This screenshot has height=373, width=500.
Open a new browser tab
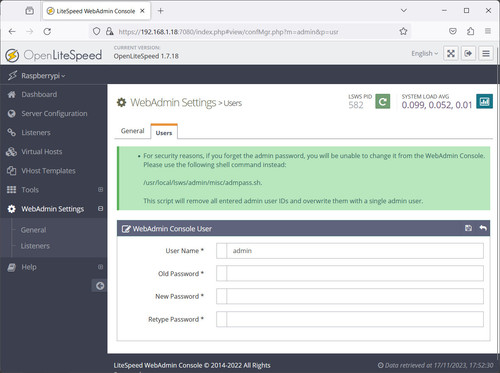point(160,11)
